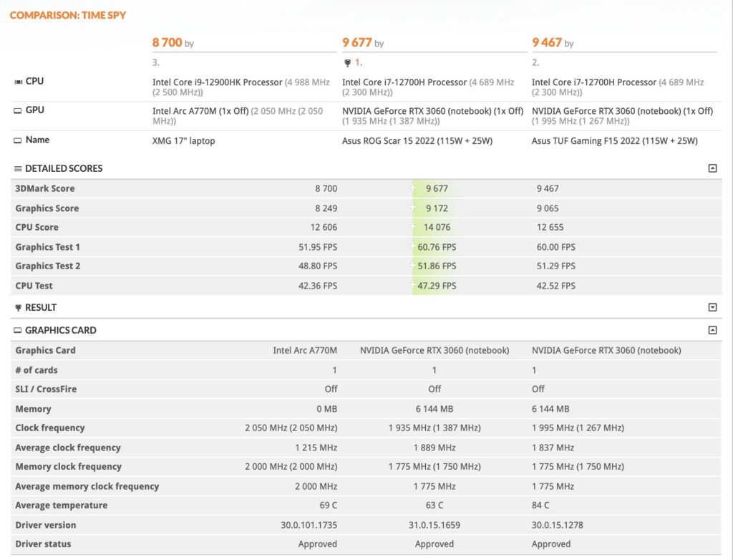The height and width of the screenshot is (560, 733).
Task: Expand the Result section
Action: [712, 307]
